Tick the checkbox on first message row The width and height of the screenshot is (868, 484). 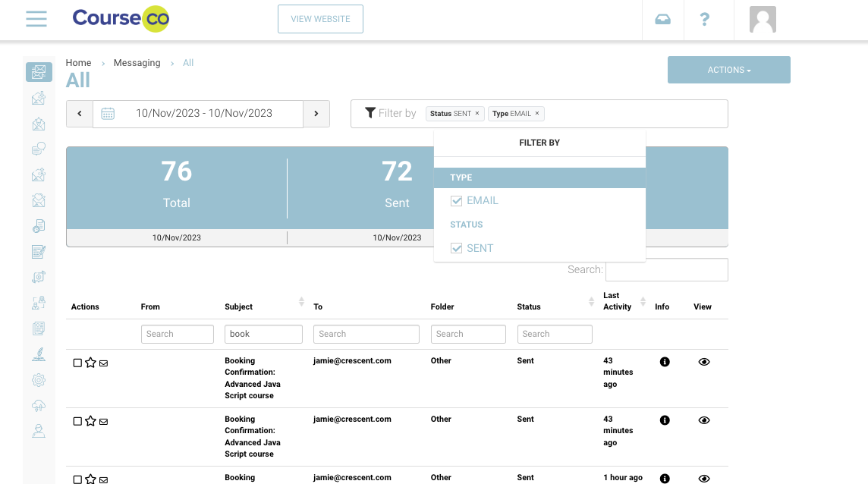click(x=77, y=363)
